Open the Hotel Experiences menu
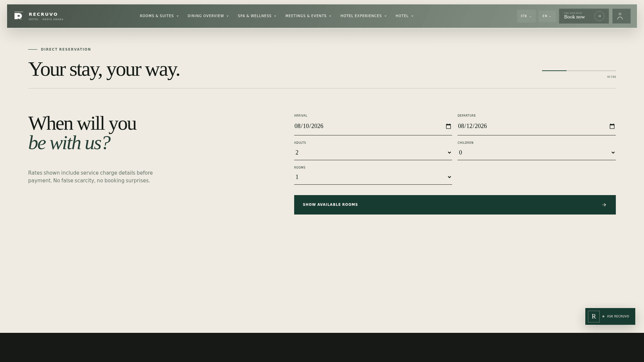 tap(363, 16)
